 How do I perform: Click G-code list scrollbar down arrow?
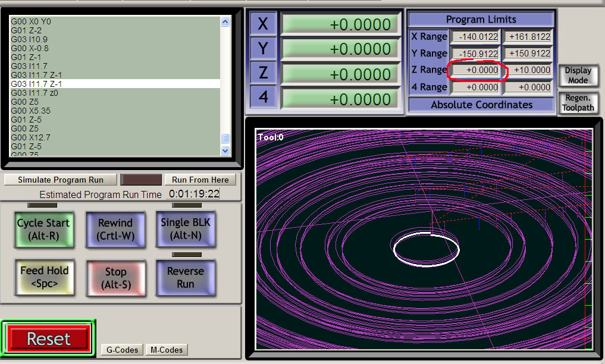click(225, 150)
